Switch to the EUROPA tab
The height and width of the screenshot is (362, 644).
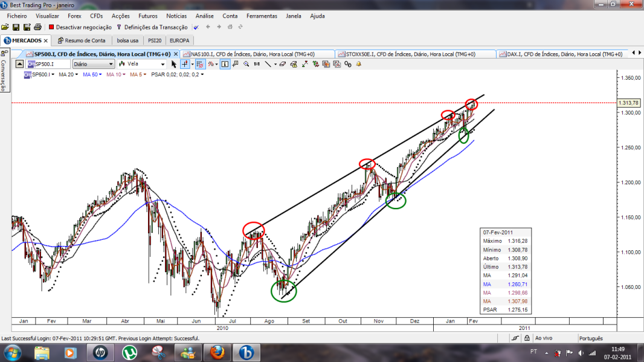(x=179, y=40)
